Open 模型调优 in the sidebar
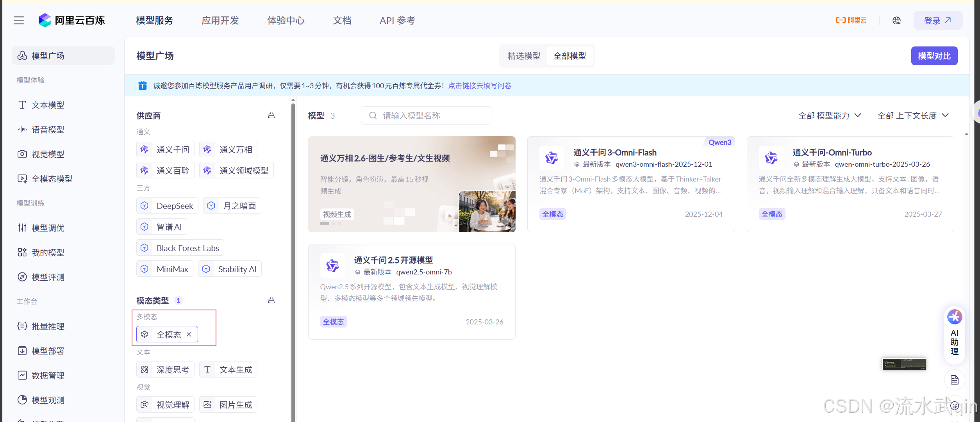The height and width of the screenshot is (422, 980). 48,228
